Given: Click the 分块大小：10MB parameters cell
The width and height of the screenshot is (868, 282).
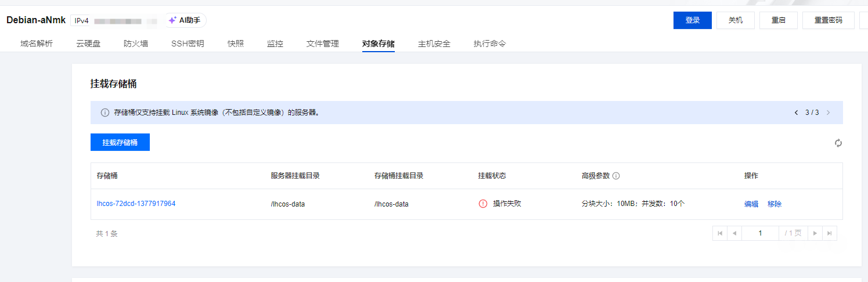Looking at the screenshot, I should tap(633, 204).
